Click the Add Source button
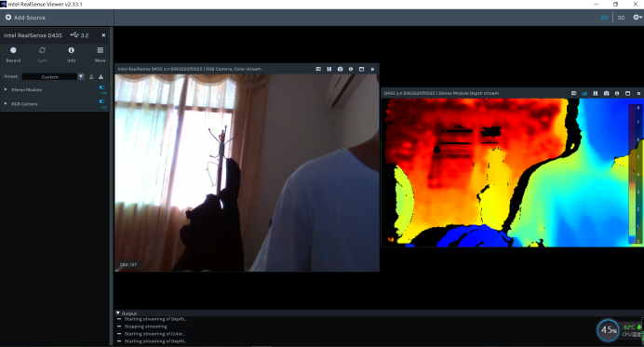 pos(25,18)
